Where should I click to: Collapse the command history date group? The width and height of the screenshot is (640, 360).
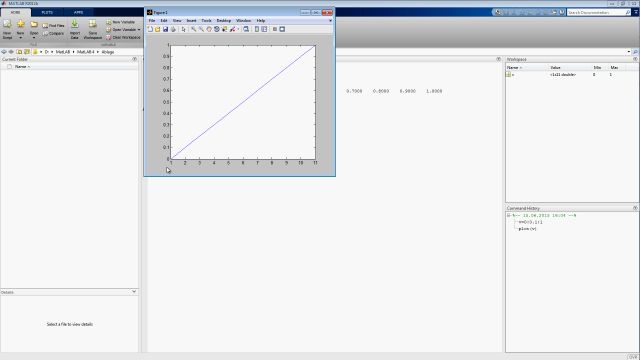pyautogui.click(x=509, y=216)
